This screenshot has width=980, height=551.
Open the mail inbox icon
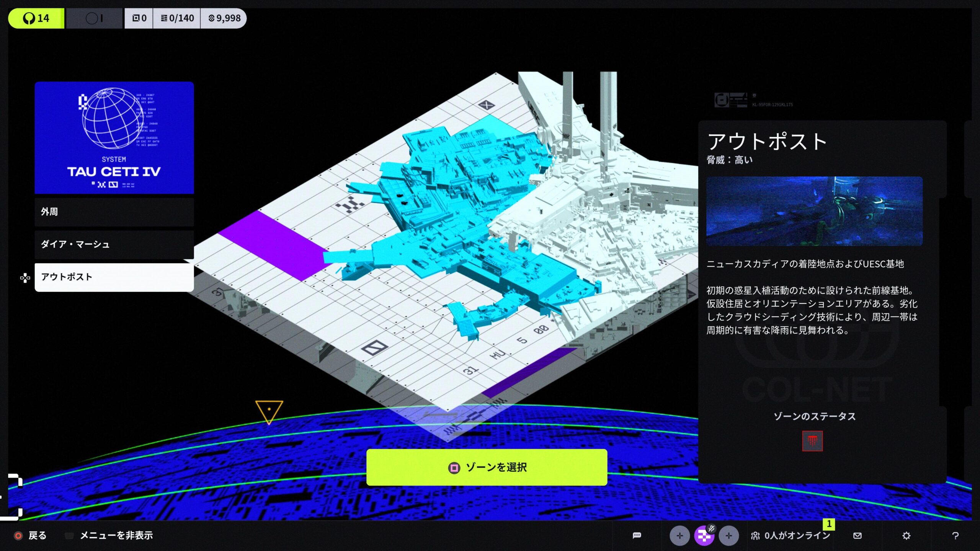tap(857, 535)
